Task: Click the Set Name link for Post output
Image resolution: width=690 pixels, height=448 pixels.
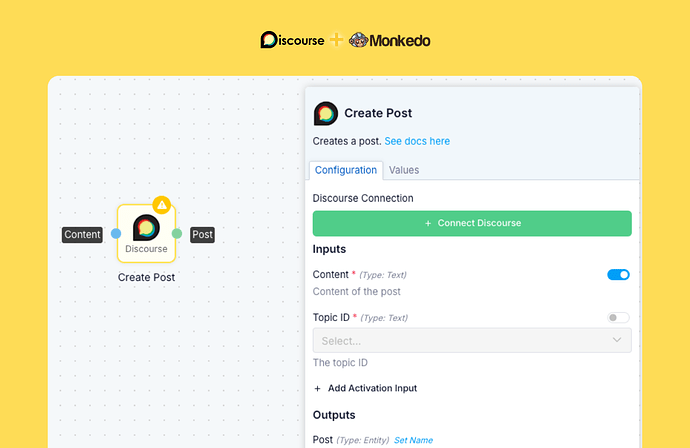Action: [413, 440]
